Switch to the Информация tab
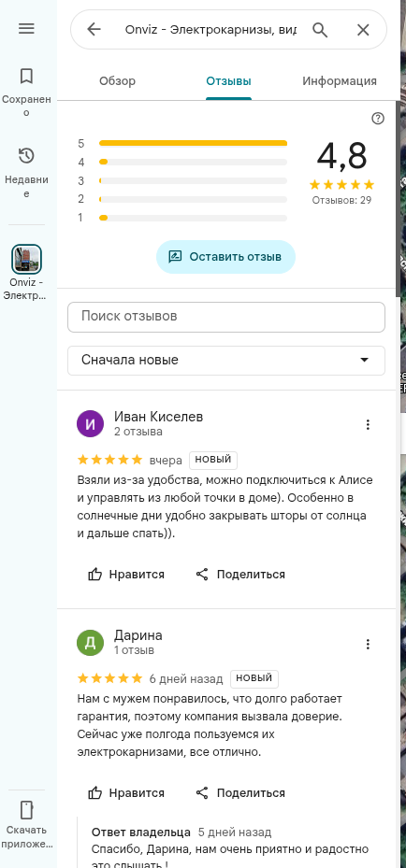Viewport: 406px width, 868px height. 340,81
